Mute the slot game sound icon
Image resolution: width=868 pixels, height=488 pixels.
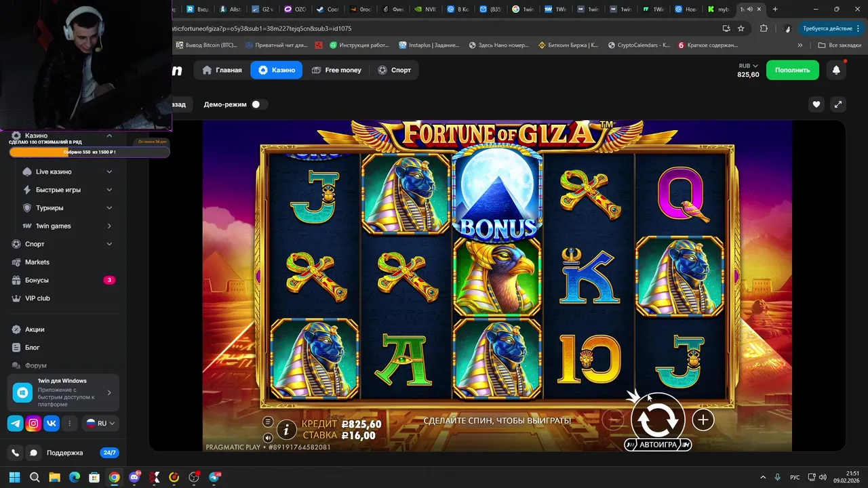point(268,437)
